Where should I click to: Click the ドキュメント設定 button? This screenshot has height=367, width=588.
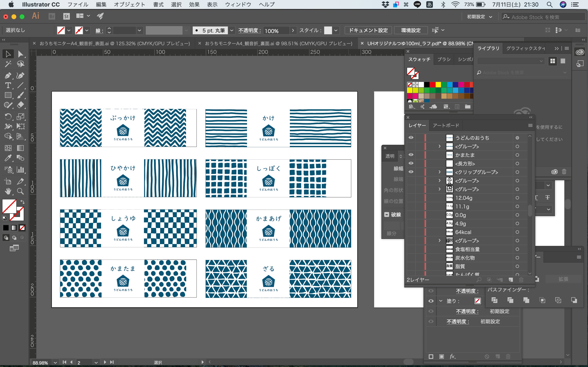pyautogui.click(x=368, y=30)
